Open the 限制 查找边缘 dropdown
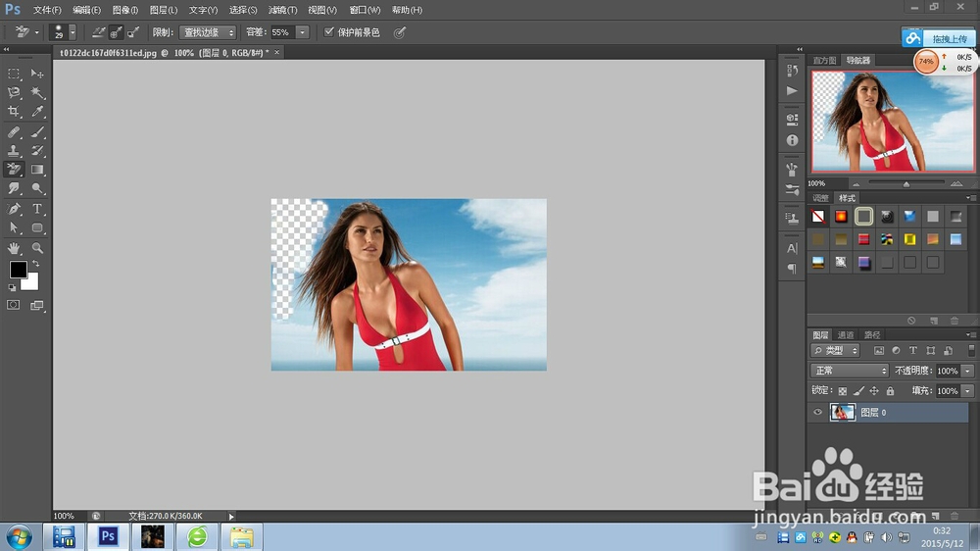980x551 pixels. [x=208, y=32]
